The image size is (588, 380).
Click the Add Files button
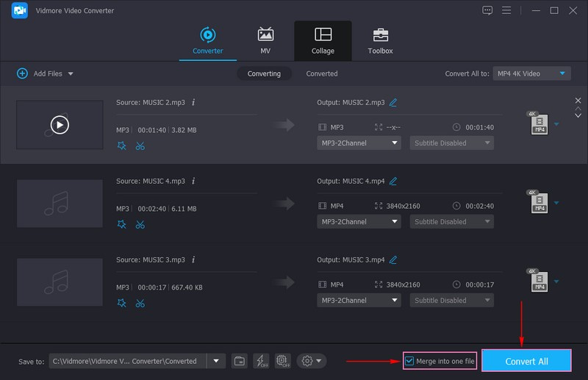point(45,74)
